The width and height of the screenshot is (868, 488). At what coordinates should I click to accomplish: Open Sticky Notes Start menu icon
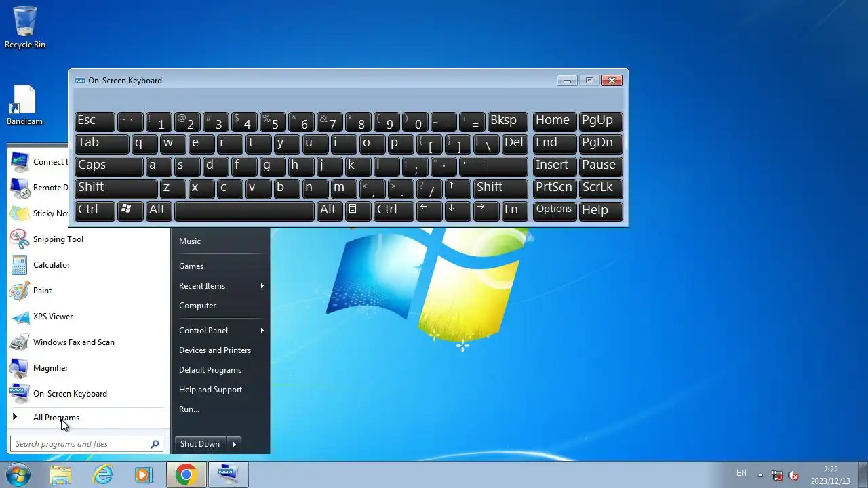click(x=20, y=213)
